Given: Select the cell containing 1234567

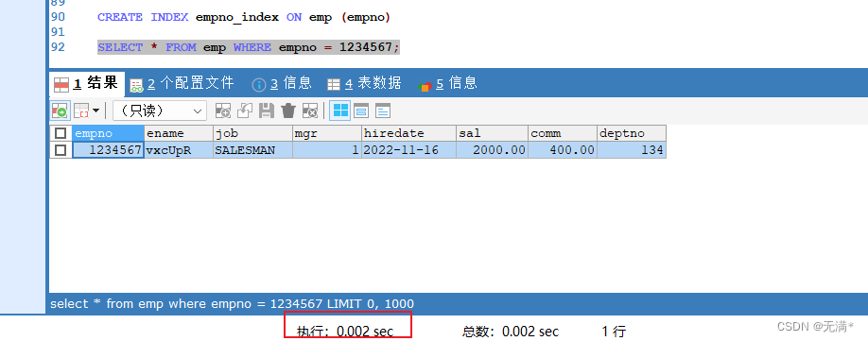Looking at the screenshot, I should 108,150.
